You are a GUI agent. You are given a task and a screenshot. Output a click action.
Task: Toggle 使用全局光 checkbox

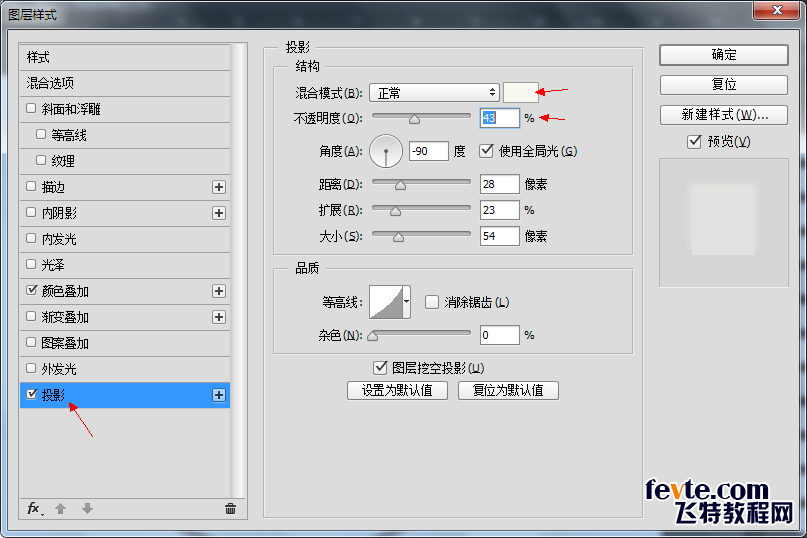pyautogui.click(x=486, y=151)
